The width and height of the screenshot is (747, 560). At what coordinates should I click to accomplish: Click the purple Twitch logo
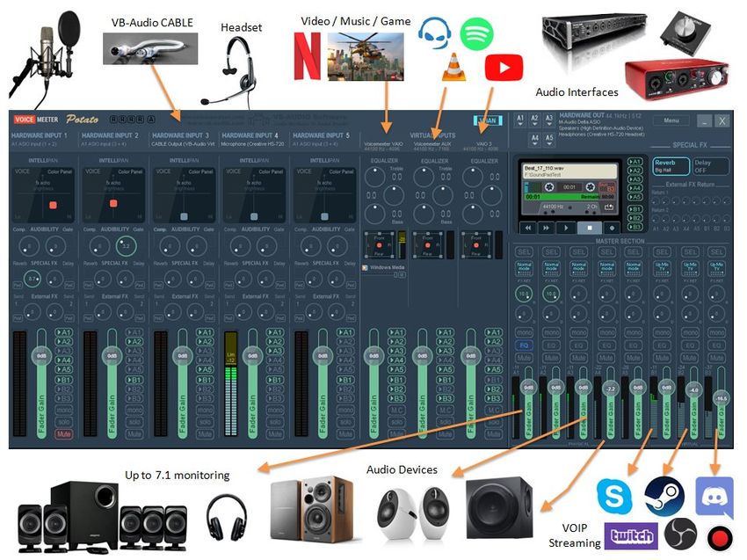click(631, 536)
